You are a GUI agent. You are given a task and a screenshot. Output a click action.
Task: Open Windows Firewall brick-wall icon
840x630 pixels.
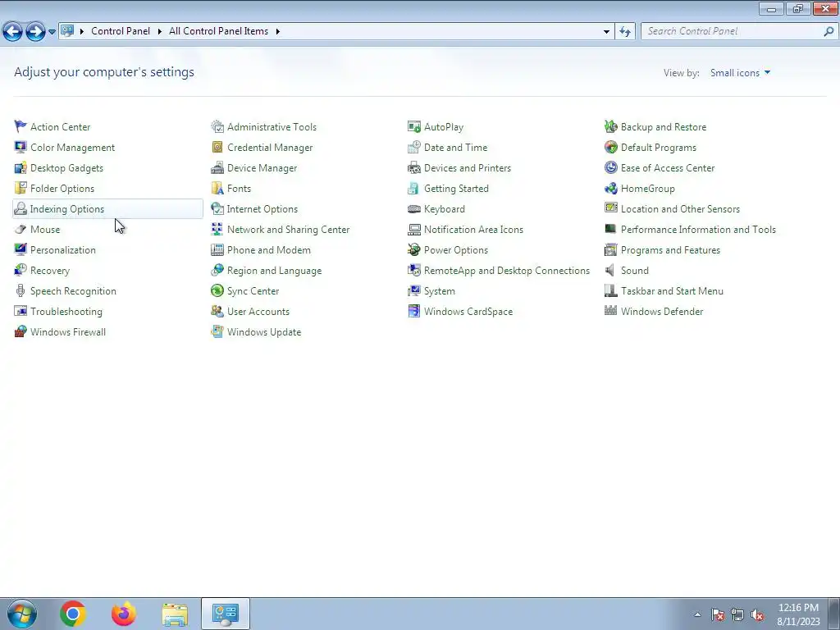21,331
